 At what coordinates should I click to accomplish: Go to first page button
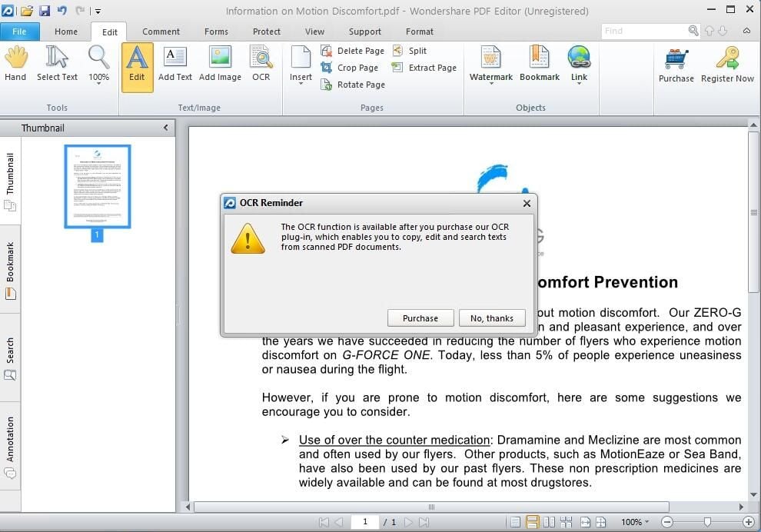(x=323, y=522)
